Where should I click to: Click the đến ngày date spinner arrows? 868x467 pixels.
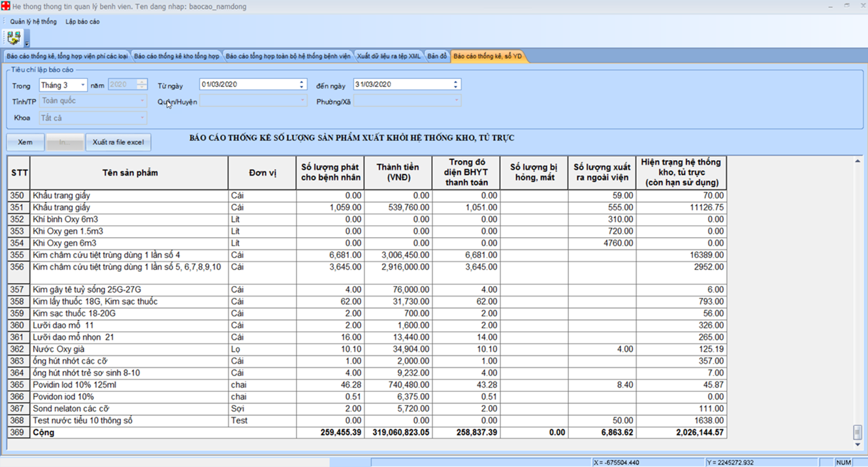456,84
